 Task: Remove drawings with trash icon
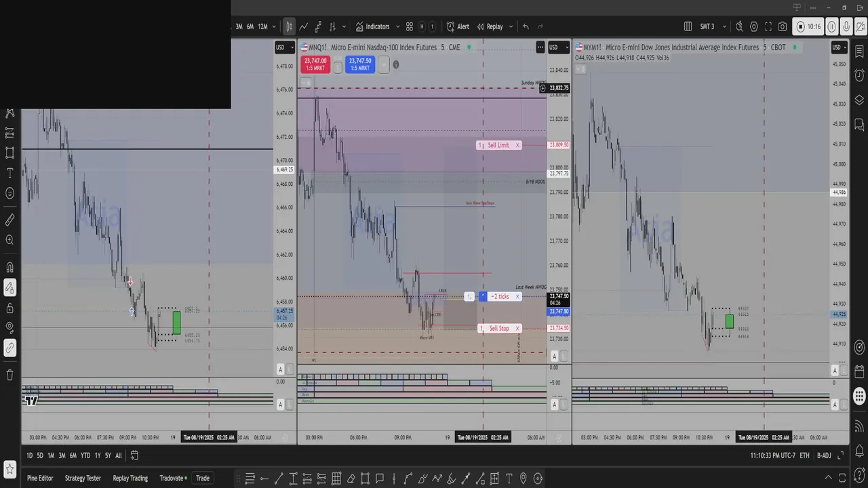(x=9, y=374)
